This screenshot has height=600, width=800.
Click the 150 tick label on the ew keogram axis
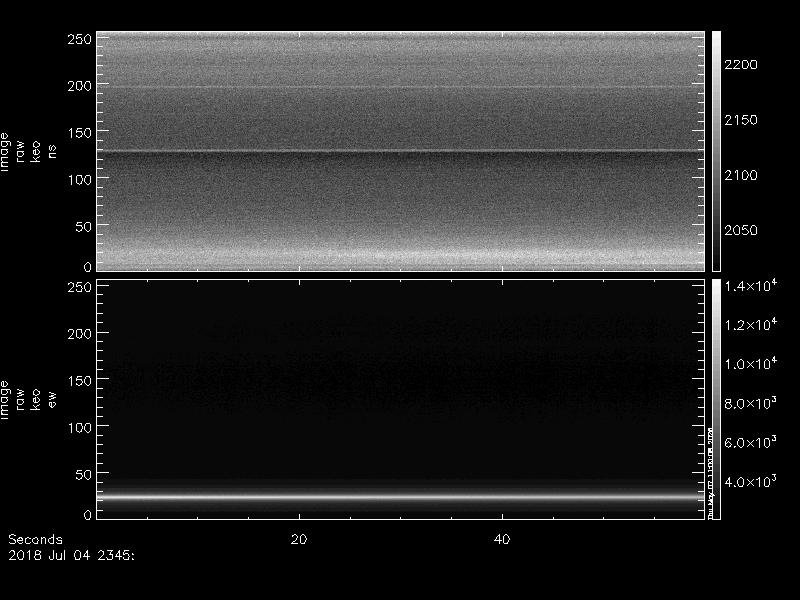[x=79, y=381]
